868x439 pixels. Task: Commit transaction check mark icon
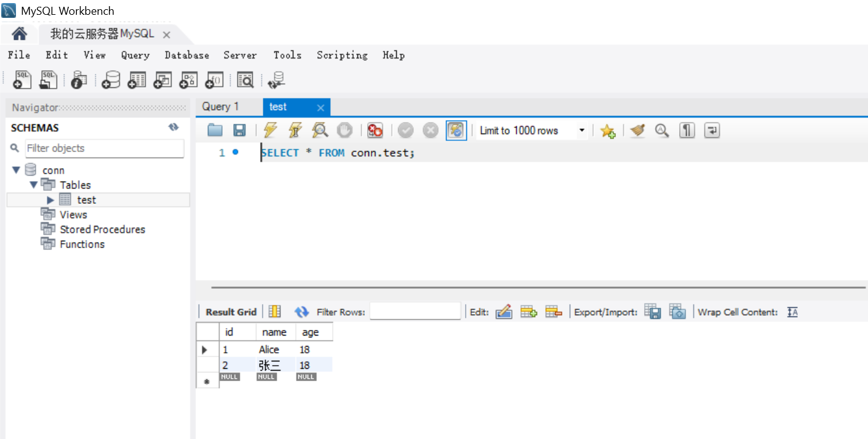click(405, 130)
